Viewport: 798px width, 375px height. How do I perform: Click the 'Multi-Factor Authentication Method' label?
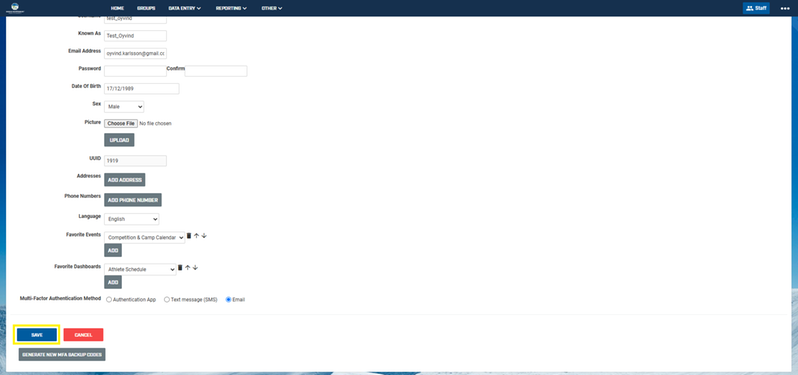coord(60,298)
